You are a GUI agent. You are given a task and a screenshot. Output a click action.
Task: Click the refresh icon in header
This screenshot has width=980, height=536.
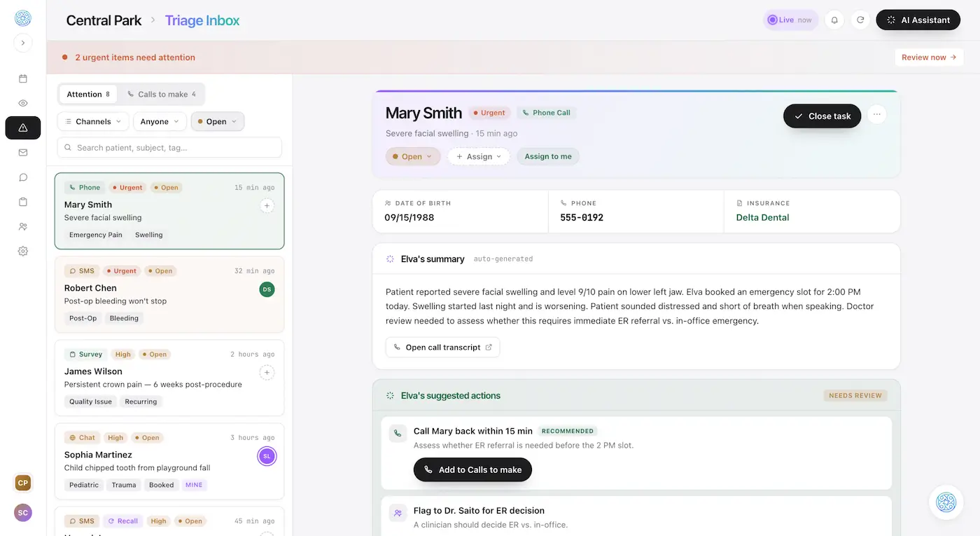(860, 20)
